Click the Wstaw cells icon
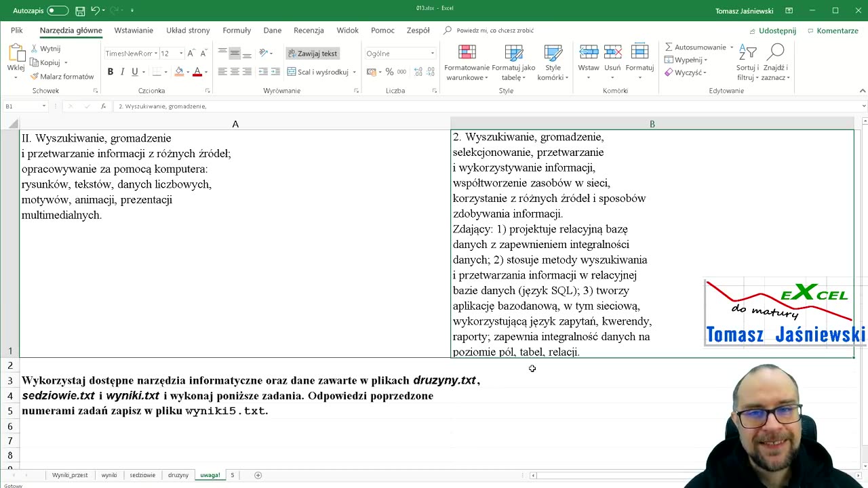868x488 pixels. point(589,53)
